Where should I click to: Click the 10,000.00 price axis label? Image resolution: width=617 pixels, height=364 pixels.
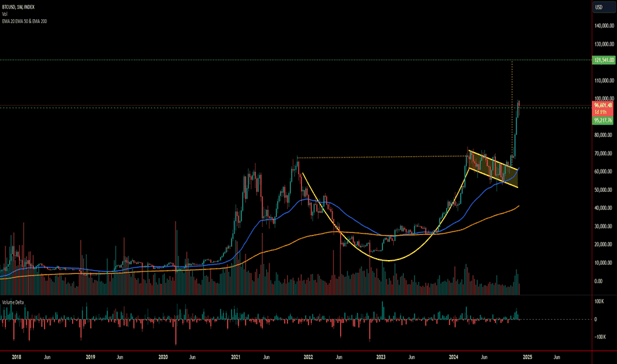click(604, 263)
